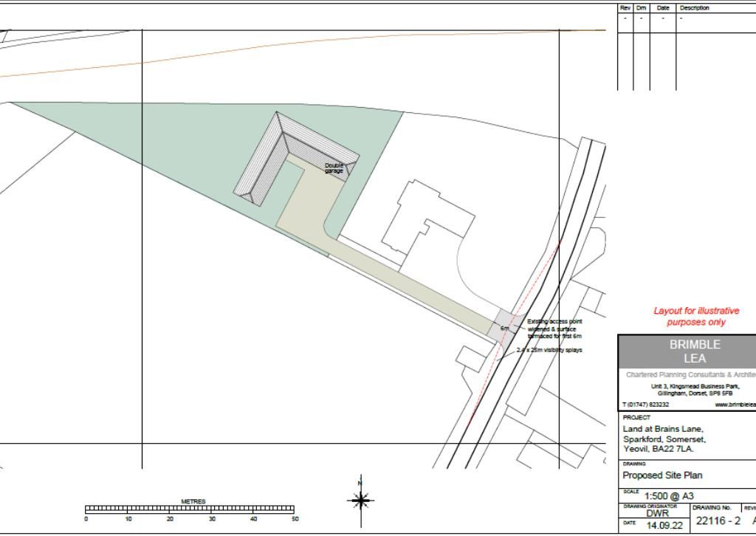Expand the Rev column header

coord(624,7)
